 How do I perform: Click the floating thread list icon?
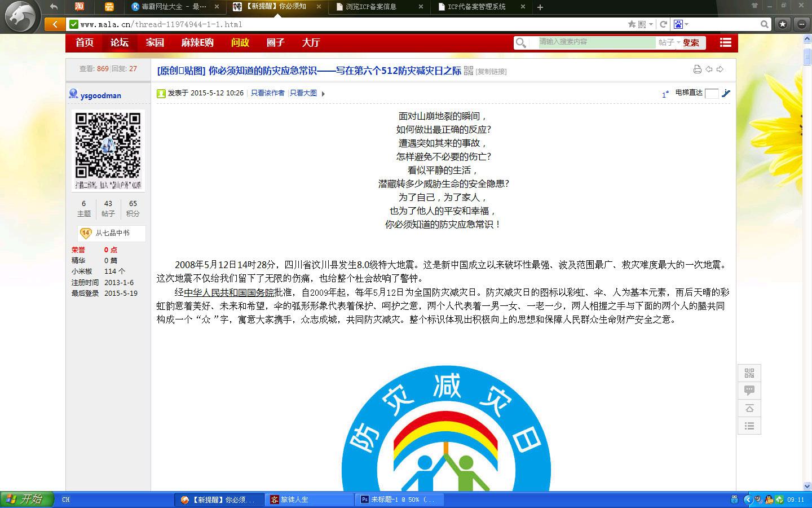pyautogui.click(x=749, y=426)
